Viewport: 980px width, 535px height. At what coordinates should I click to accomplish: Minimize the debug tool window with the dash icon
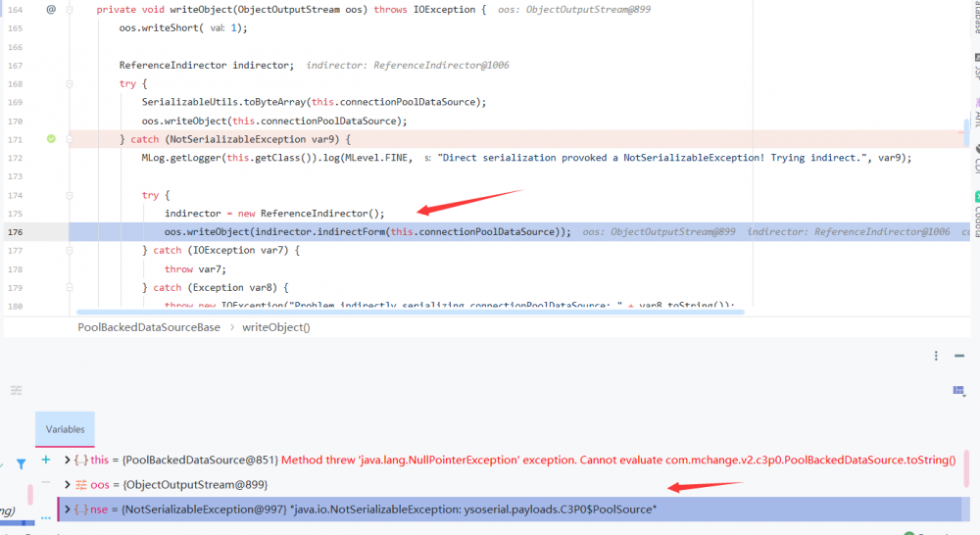959,356
